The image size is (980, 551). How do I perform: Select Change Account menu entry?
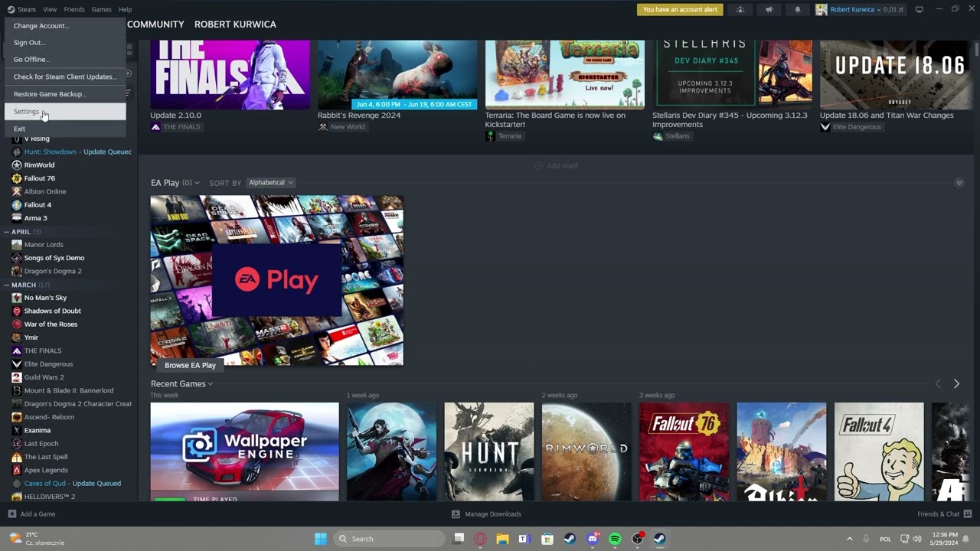click(x=65, y=26)
